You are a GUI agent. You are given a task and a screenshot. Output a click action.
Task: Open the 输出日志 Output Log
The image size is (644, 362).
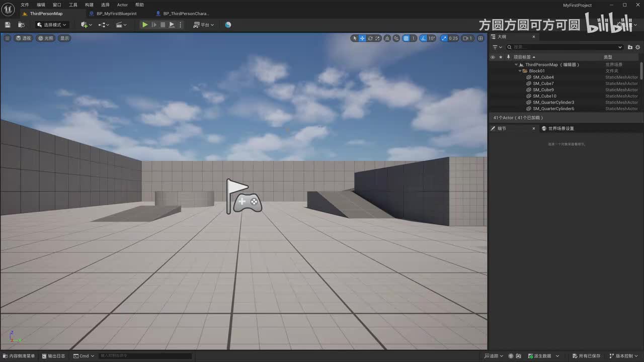[x=53, y=356]
